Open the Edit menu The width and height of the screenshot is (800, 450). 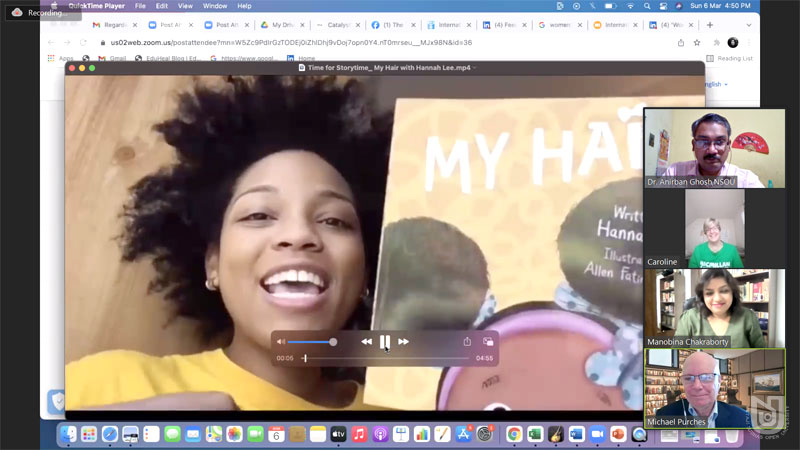pos(162,6)
